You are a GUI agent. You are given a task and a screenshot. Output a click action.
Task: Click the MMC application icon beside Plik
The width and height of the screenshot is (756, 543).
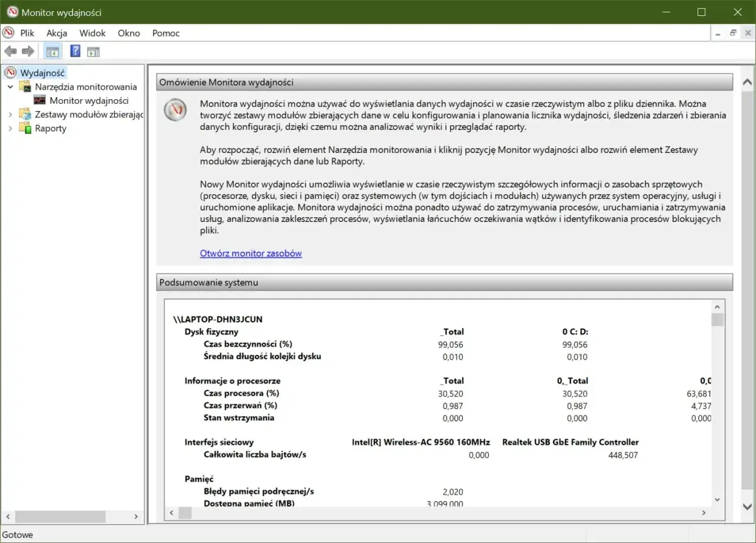point(7,32)
